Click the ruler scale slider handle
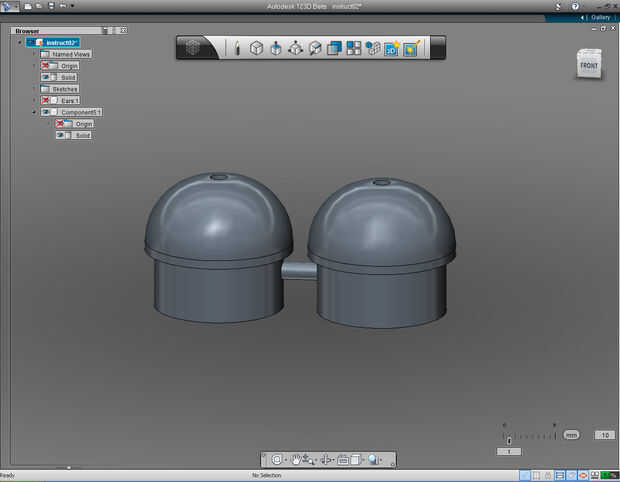The width and height of the screenshot is (620, 482). point(509,439)
